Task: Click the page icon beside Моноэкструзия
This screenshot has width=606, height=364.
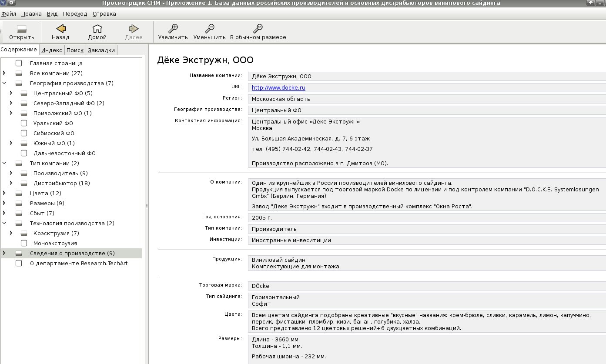Action: point(24,243)
